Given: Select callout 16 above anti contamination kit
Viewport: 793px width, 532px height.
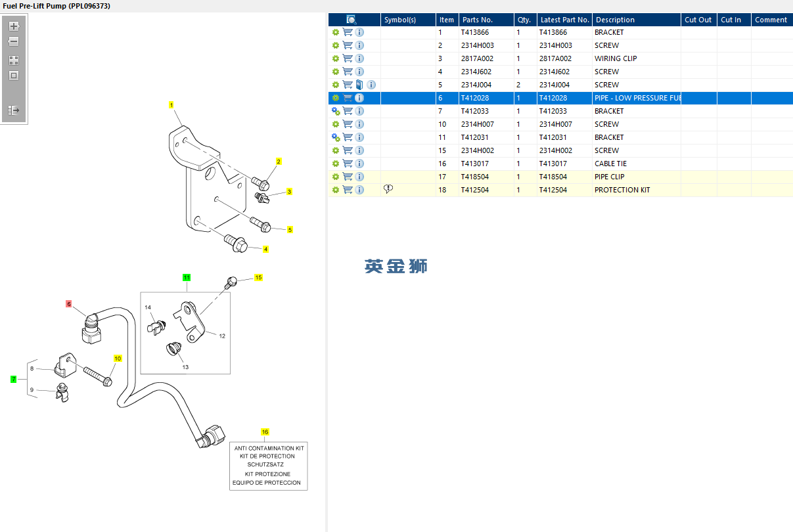Looking at the screenshot, I should click(x=265, y=432).
